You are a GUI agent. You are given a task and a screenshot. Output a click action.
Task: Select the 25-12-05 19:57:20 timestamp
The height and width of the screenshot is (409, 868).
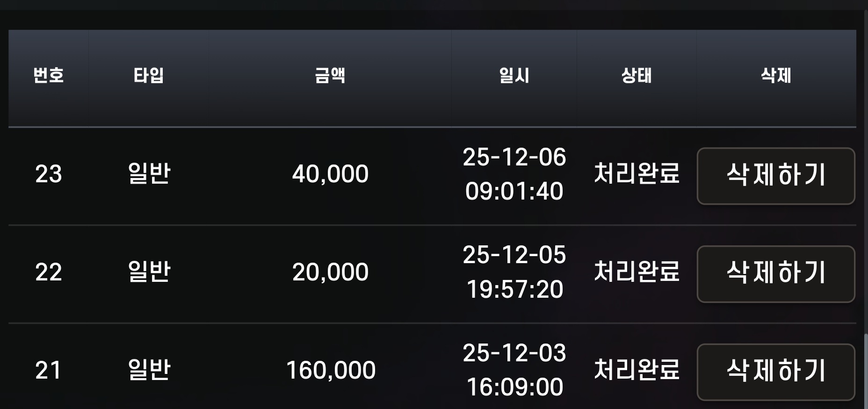tap(514, 272)
